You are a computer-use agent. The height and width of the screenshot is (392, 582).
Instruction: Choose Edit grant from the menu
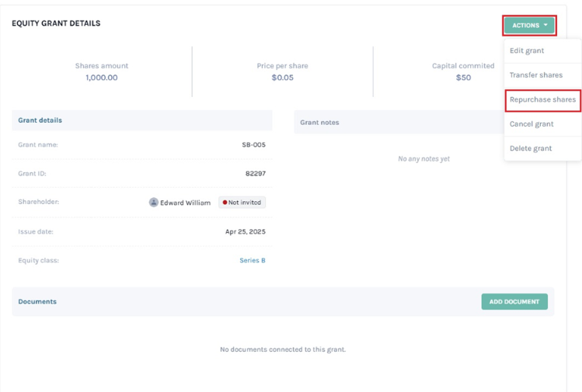coord(527,50)
